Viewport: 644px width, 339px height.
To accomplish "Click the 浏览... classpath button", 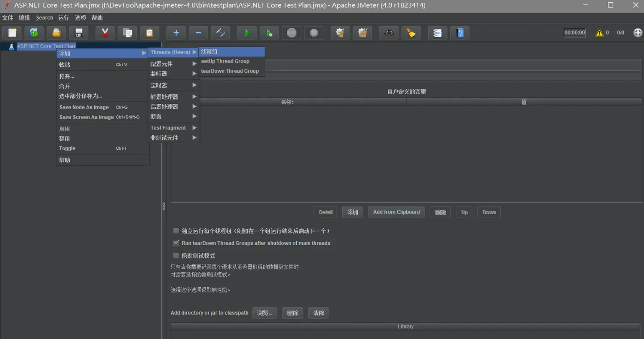I will coord(265,313).
